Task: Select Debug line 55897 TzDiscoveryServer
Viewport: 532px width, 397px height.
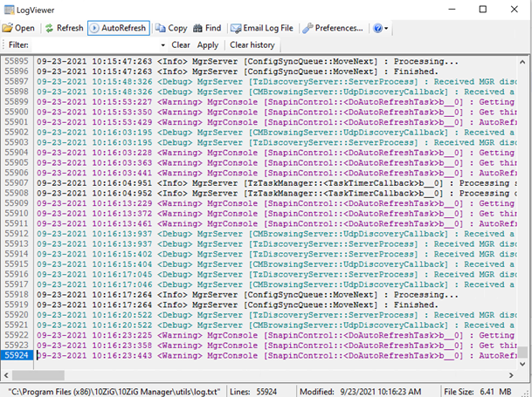Action: (277, 82)
